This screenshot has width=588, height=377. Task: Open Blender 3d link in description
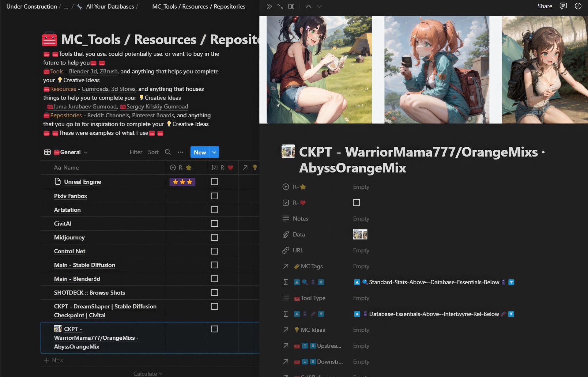coord(83,71)
